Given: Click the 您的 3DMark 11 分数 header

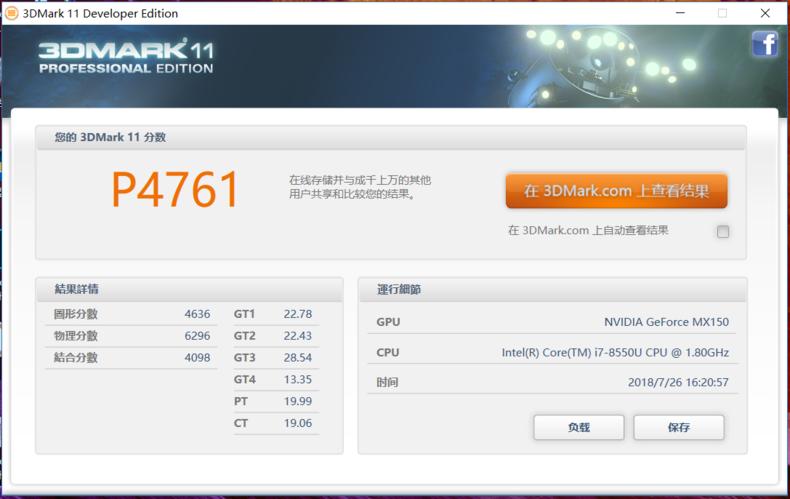Looking at the screenshot, I should (x=390, y=137).
